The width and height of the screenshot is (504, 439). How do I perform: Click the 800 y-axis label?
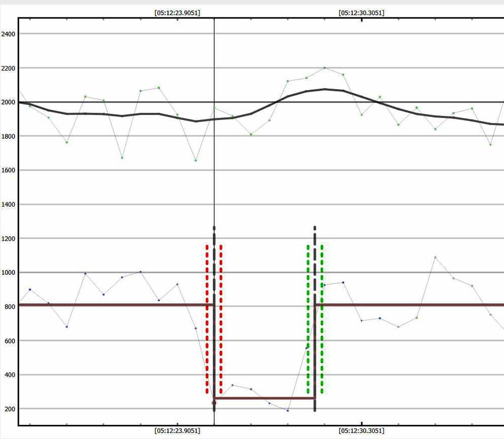coord(10,307)
